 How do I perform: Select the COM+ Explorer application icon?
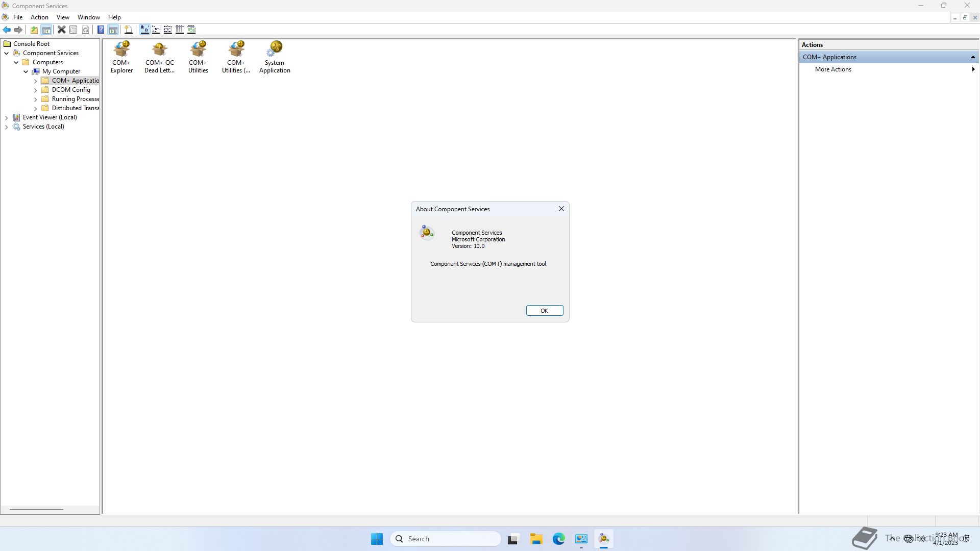coord(121,57)
